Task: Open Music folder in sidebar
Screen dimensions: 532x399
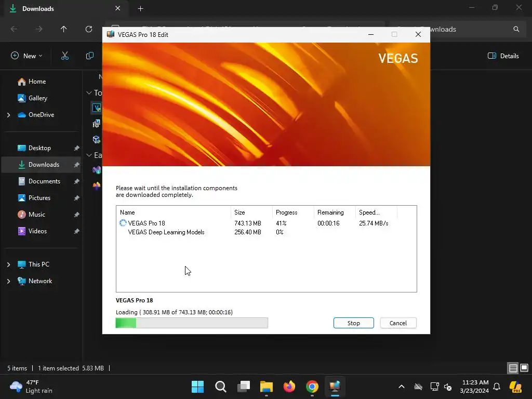Action: tap(37, 215)
